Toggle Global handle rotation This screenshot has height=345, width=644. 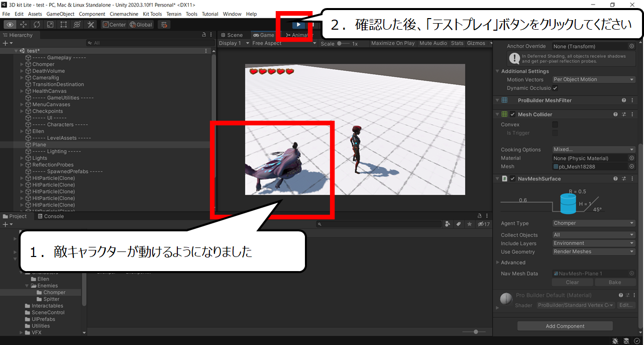[x=141, y=25]
